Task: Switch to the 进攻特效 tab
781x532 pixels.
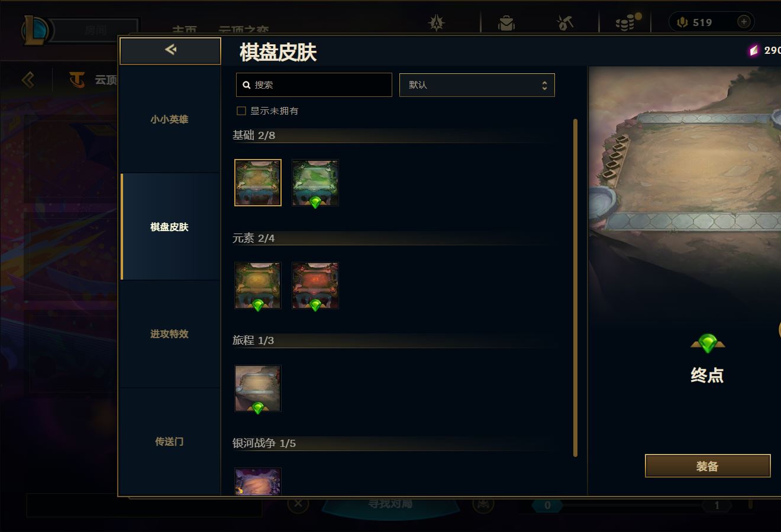Action: (170, 334)
